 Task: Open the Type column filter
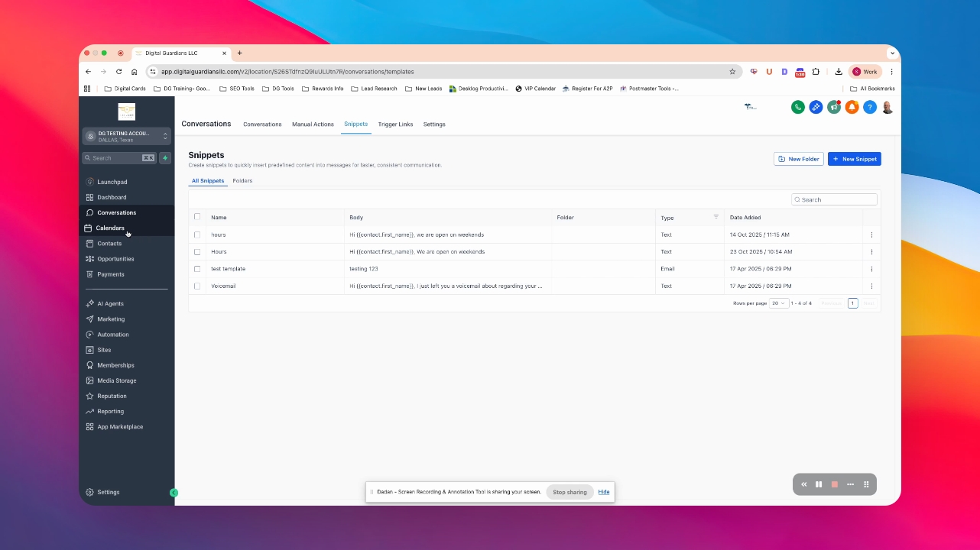point(716,217)
